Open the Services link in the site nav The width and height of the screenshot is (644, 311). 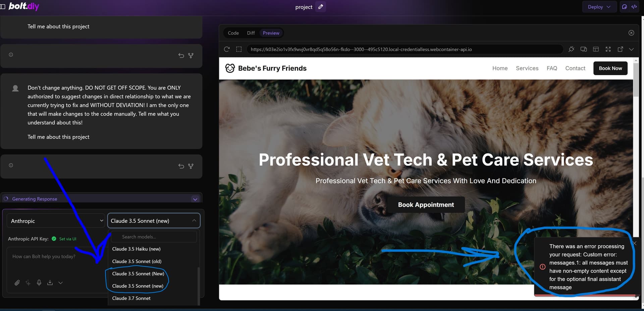(x=527, y=68)
